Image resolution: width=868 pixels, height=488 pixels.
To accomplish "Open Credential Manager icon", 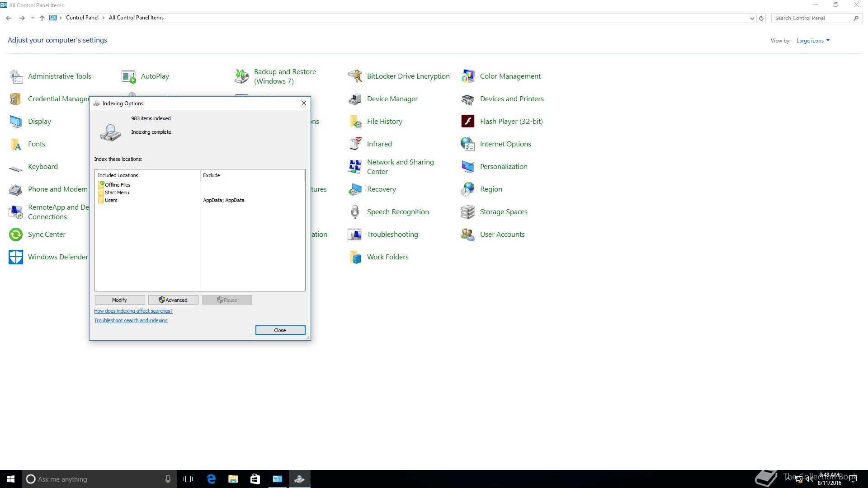I will pos(16,99).
